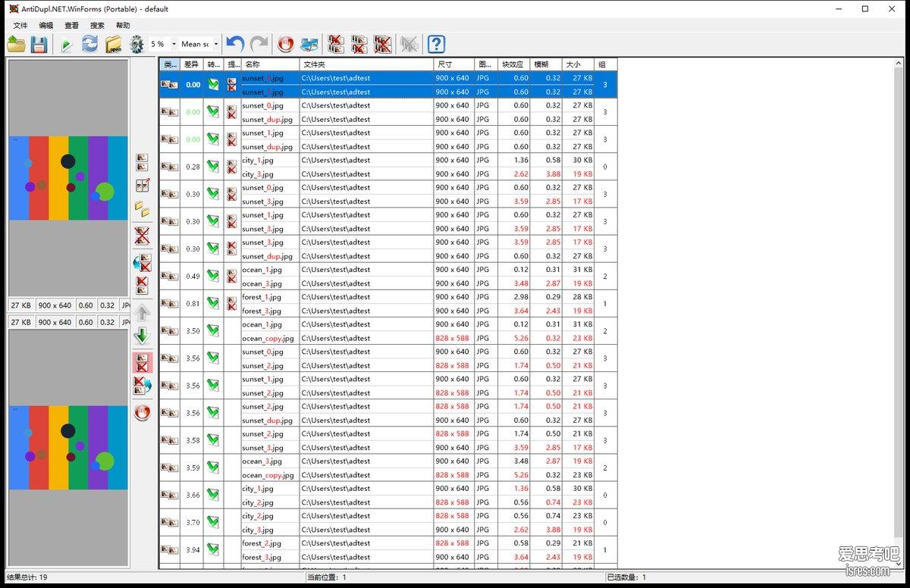This screenshot has height=588, width=910.
Task: Click the blue stacked-pictures icon in the top toolbar
Action: pyautogui.click(x=309, y=44)
